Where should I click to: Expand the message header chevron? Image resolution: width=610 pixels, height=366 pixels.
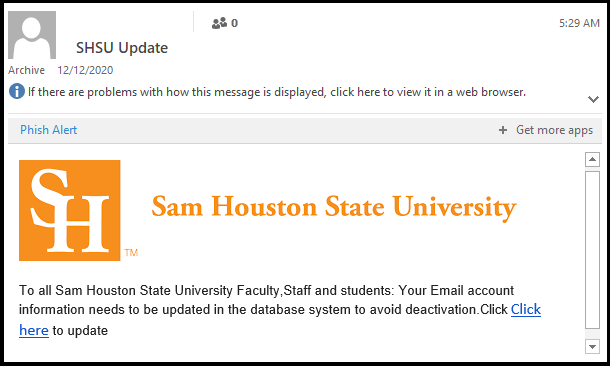coord(593,99)
